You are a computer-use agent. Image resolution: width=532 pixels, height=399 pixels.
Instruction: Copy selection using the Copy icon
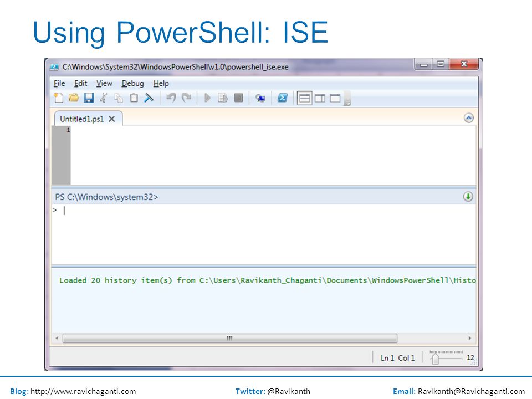[119, 98]
